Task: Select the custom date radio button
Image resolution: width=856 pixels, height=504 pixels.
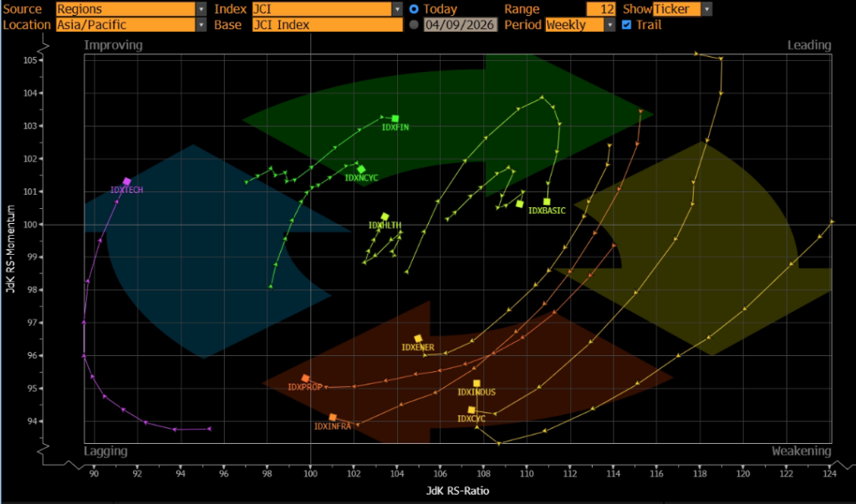Action: click(414, 25)
